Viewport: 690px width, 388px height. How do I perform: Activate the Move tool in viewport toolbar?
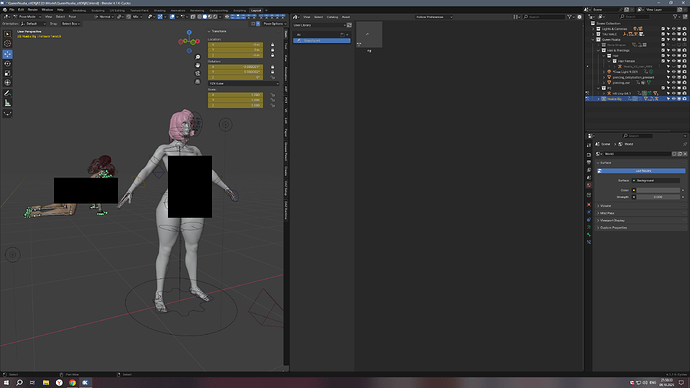coord(7,54)
